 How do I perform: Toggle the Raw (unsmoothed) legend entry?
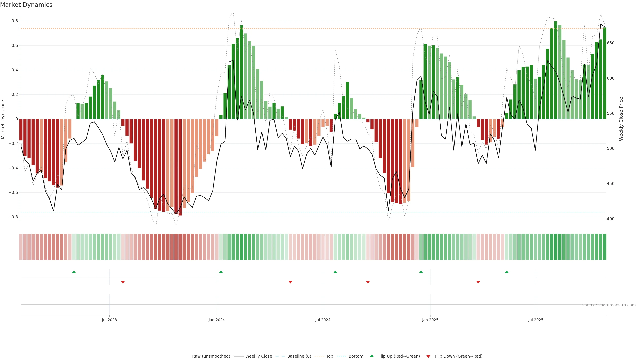pyautogui.click(x=211, y=356)
